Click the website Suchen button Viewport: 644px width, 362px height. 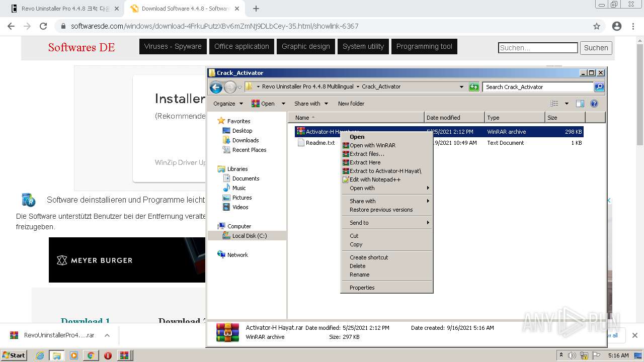596,48
